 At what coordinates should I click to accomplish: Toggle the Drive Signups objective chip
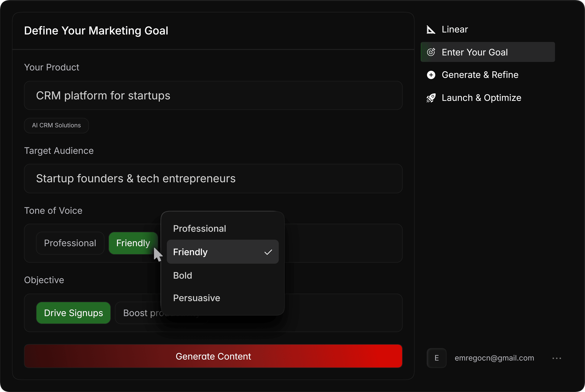(73, 313)
